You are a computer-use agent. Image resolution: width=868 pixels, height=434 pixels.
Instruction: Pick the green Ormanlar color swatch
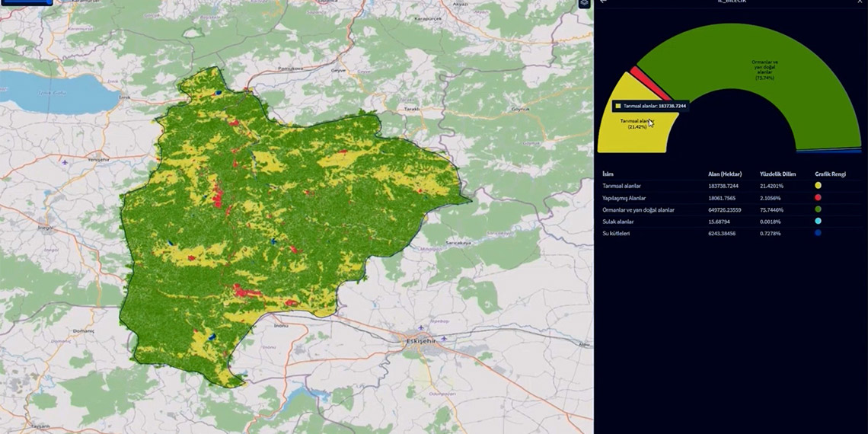[x=818, y=209]
